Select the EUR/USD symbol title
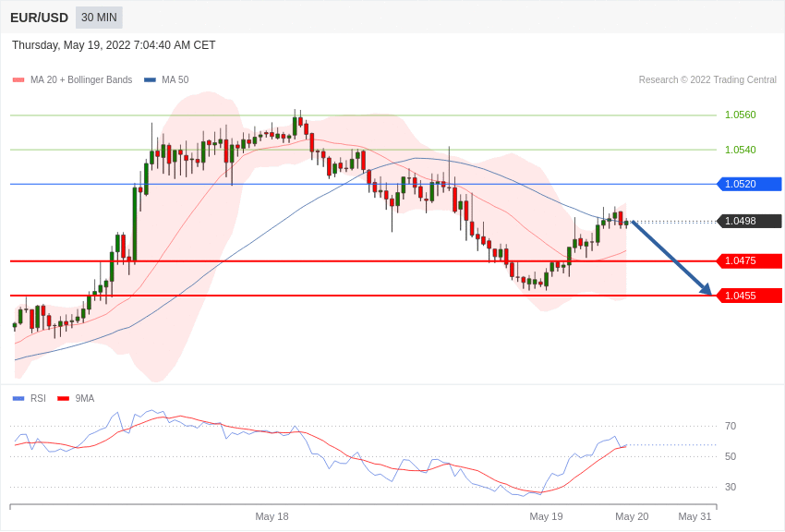 coord(39,18)
